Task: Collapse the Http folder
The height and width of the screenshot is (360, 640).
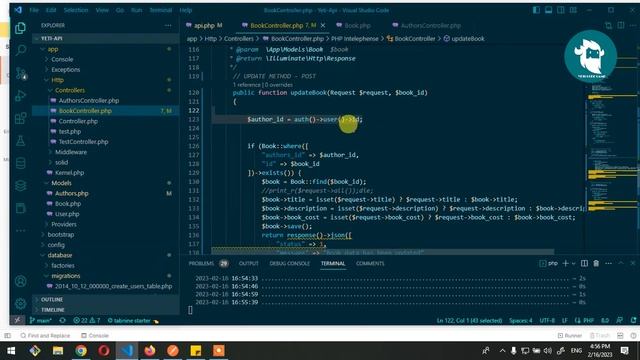Action: tap(57, 80)
